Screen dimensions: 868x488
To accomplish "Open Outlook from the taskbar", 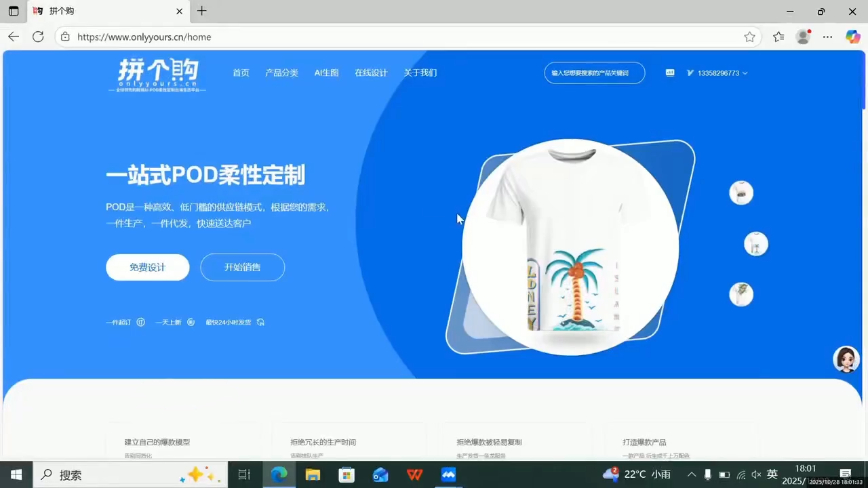I will (x=380, y=474).
